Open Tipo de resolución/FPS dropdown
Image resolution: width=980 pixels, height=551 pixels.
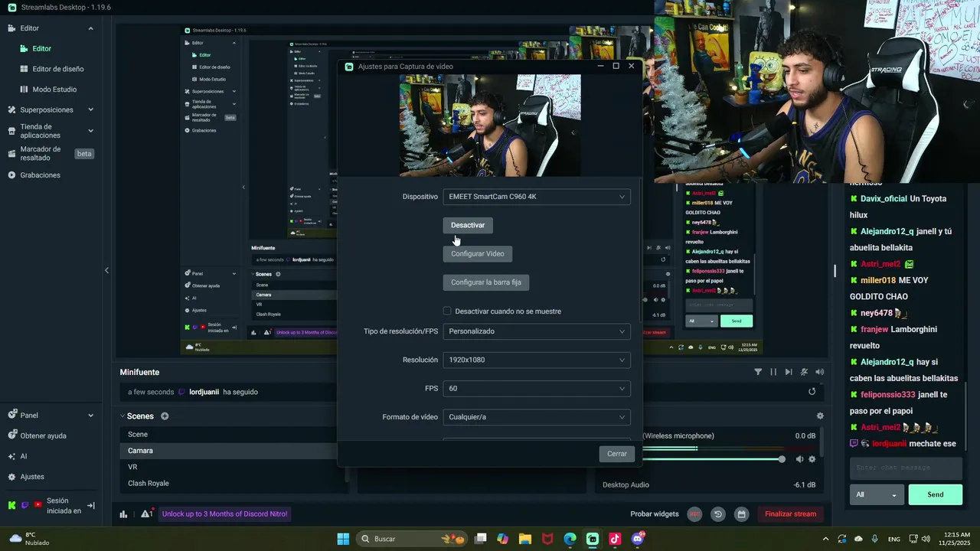coord(537,331)
